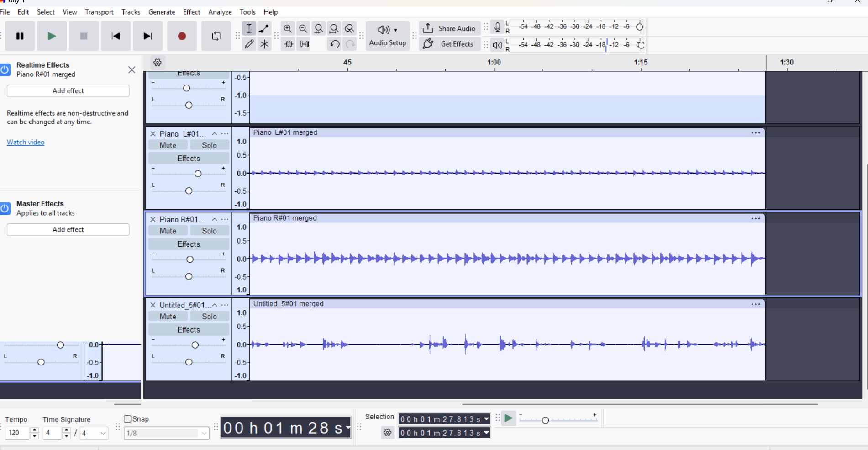Click the Record button

[x=182, y=36]
